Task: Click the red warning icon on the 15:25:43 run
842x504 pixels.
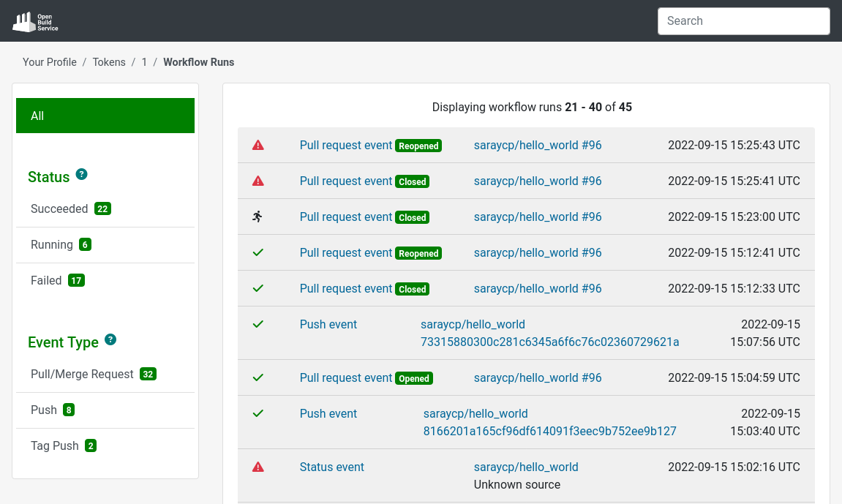Action: 258,146
